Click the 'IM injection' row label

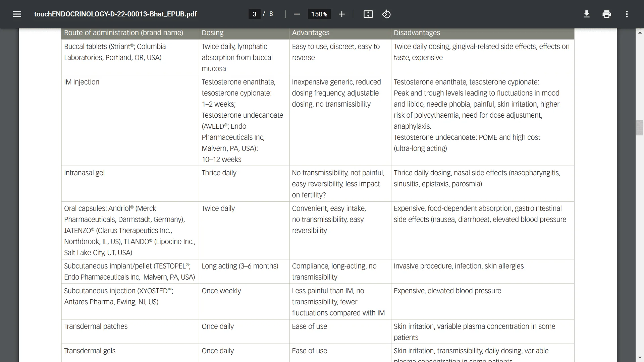82,82
